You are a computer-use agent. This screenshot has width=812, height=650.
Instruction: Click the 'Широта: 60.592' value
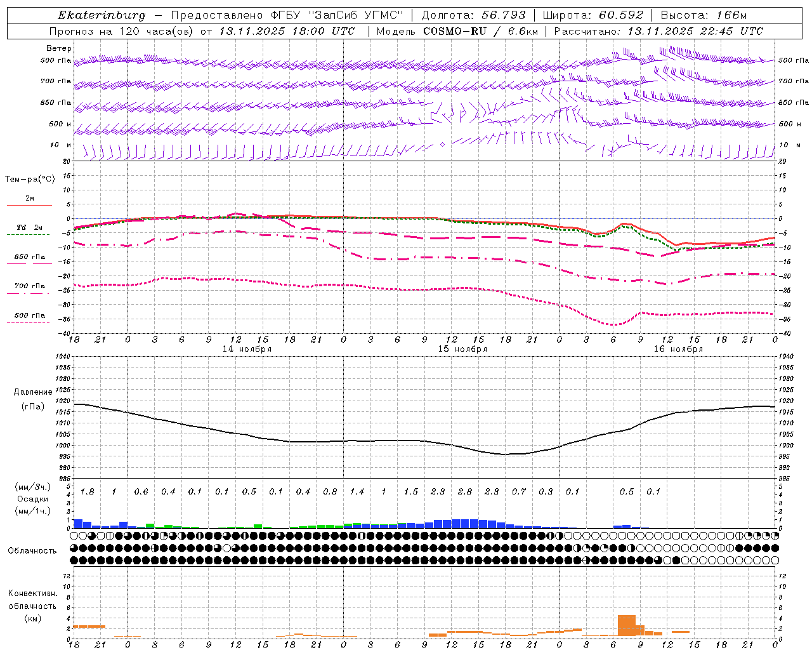593,15
